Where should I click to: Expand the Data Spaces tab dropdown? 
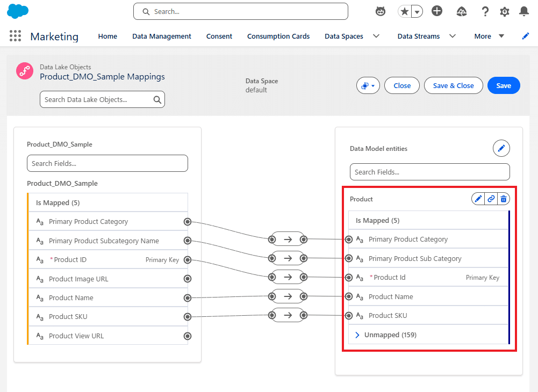(376, 36)
